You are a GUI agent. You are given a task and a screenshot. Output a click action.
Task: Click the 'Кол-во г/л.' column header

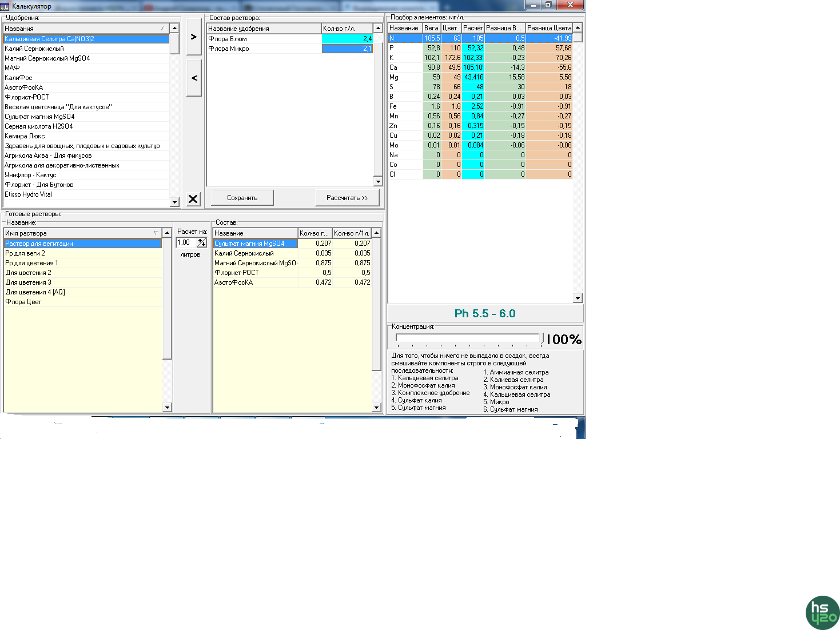point(347,29)
